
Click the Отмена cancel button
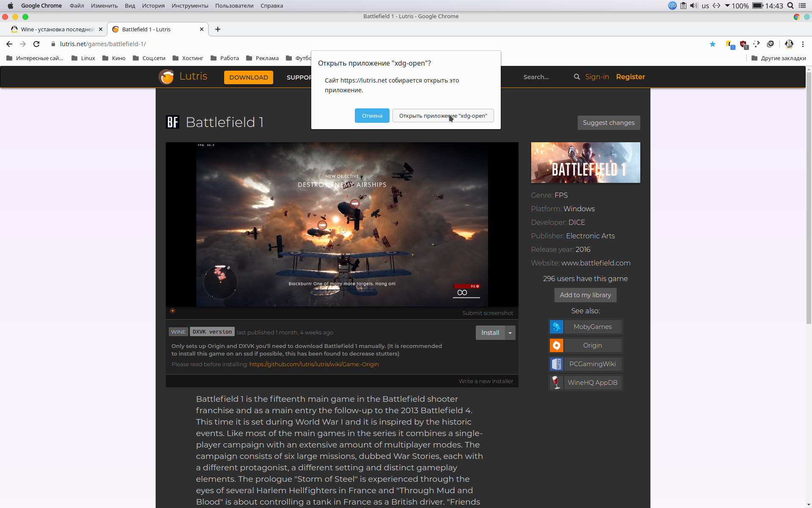(x=372, y=116)
